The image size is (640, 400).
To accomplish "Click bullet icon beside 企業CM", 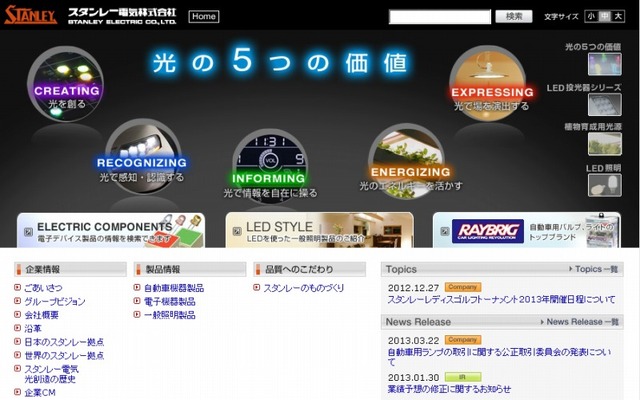I will tap(18, 392).
